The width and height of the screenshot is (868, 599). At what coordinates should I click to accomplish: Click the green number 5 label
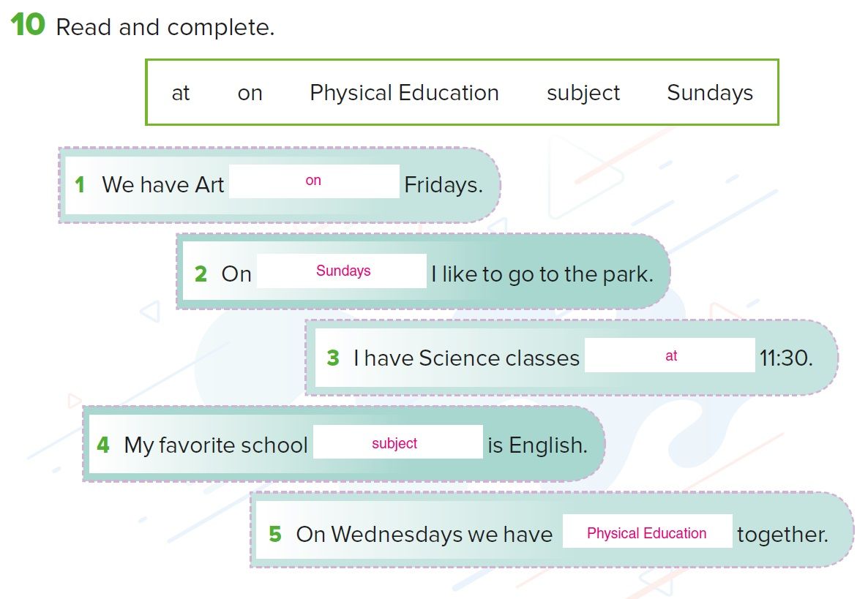click(x=275, y=535)
